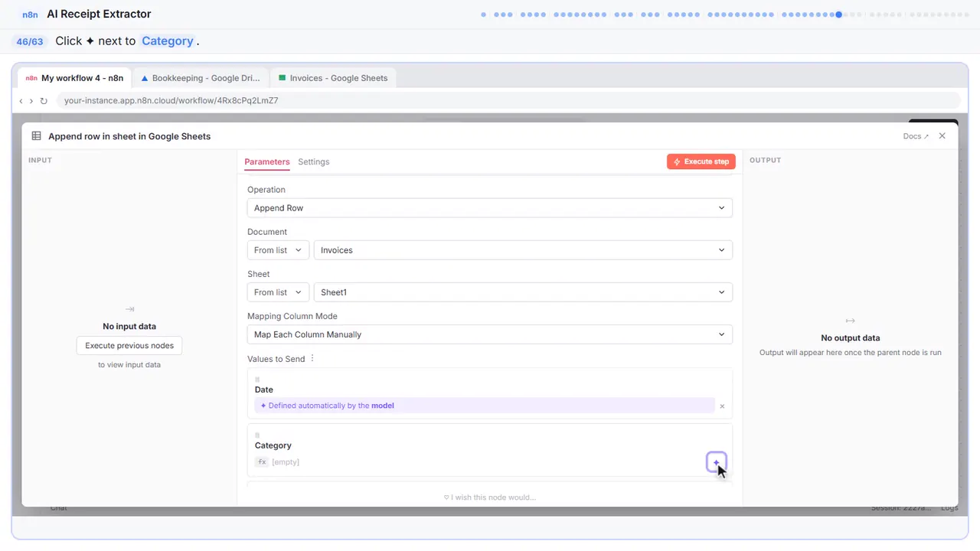Grab the drag handle above Date
980x551 pixels.
(257, 380)
